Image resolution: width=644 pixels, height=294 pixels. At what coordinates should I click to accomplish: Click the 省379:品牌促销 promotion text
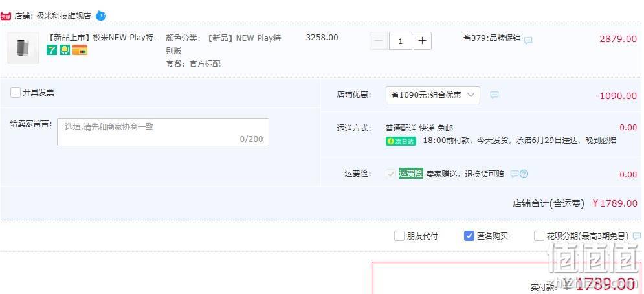click(492, 38)
